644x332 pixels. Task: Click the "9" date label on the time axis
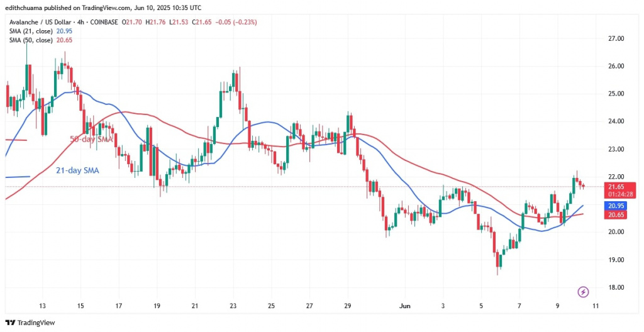pos(557,306)
